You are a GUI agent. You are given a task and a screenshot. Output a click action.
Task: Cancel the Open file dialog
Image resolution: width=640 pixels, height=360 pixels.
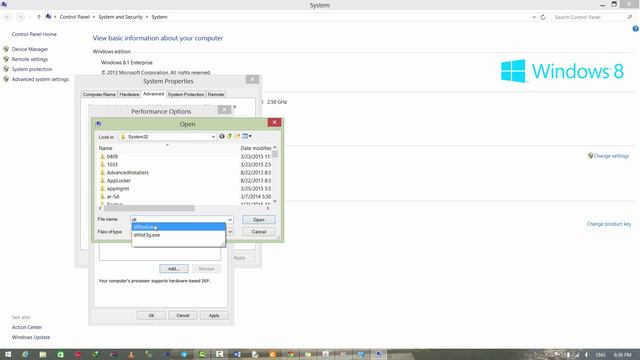[x=259, y=232]
